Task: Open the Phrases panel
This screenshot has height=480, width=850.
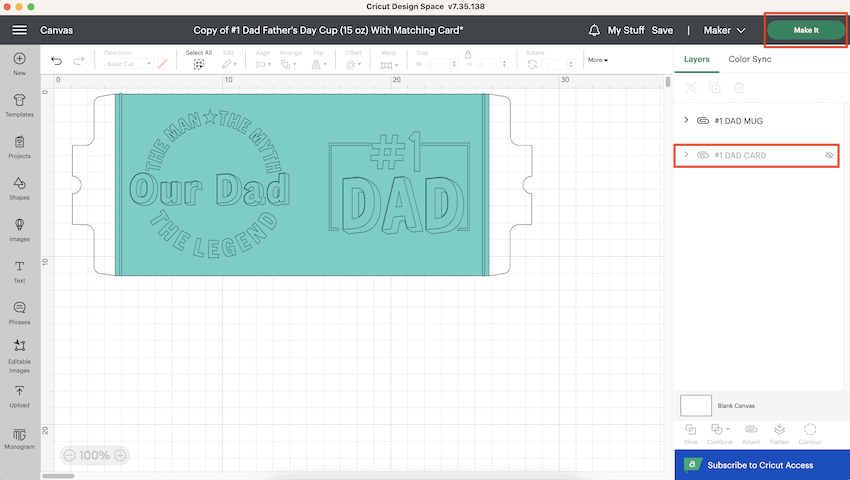Action: point(20,313)
